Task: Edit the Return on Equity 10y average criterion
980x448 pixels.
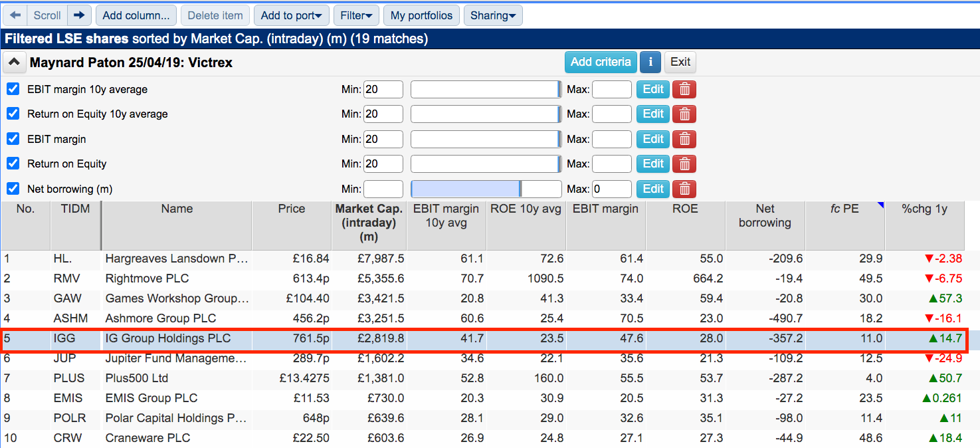Action: pyautogui.click(x=653, y=114)
